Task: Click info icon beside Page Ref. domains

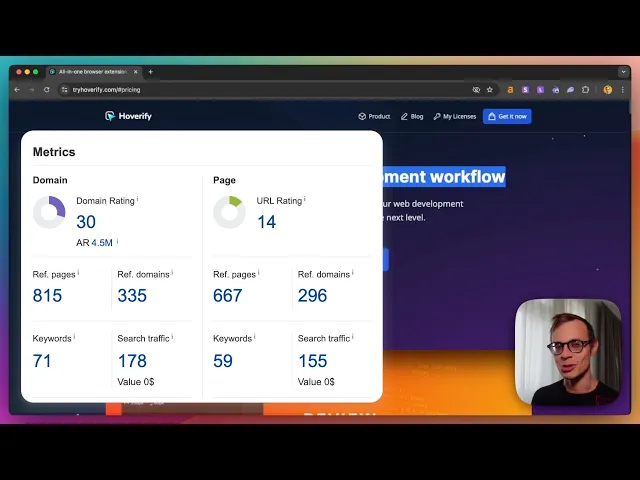Action: tap(353, 272)
